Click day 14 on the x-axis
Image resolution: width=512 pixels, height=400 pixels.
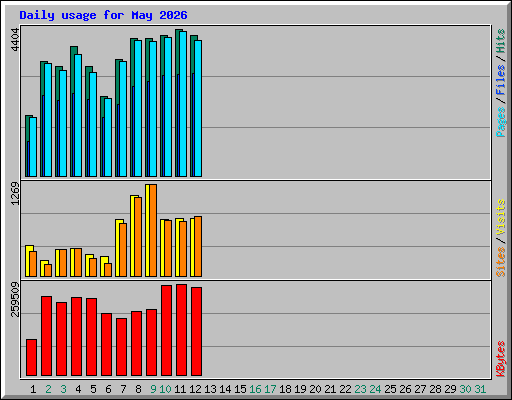(x=225, y=389)
